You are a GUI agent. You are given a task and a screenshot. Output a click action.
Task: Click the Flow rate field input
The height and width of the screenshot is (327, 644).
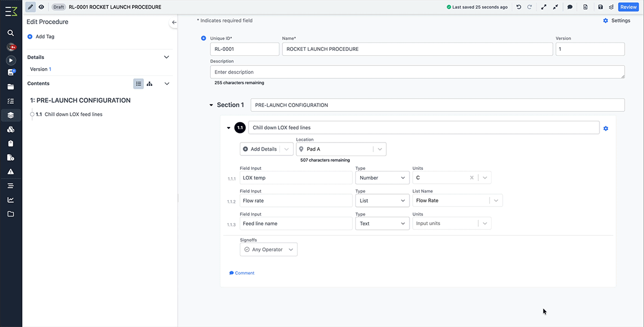tap(296, 200)
